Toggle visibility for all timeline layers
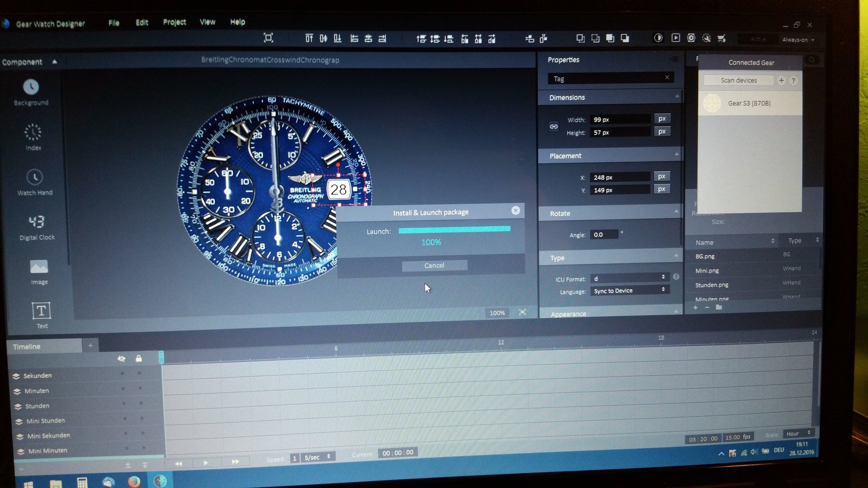 click(121, 358)
